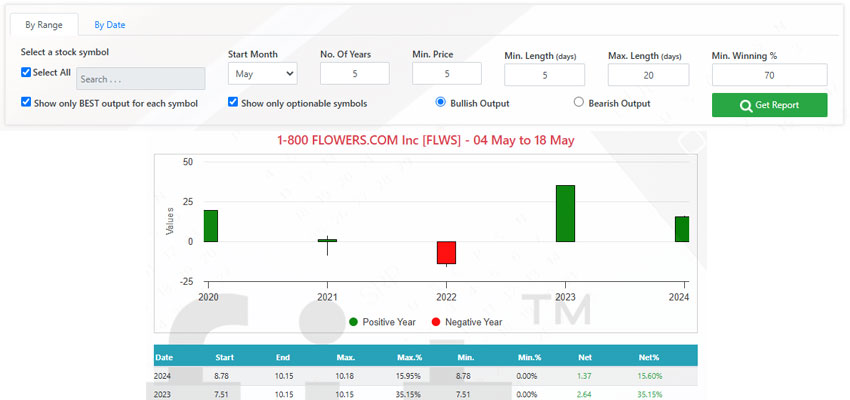
Task: Click the 35.15% Net% value in 2023 row
Action: pos(650,395)
